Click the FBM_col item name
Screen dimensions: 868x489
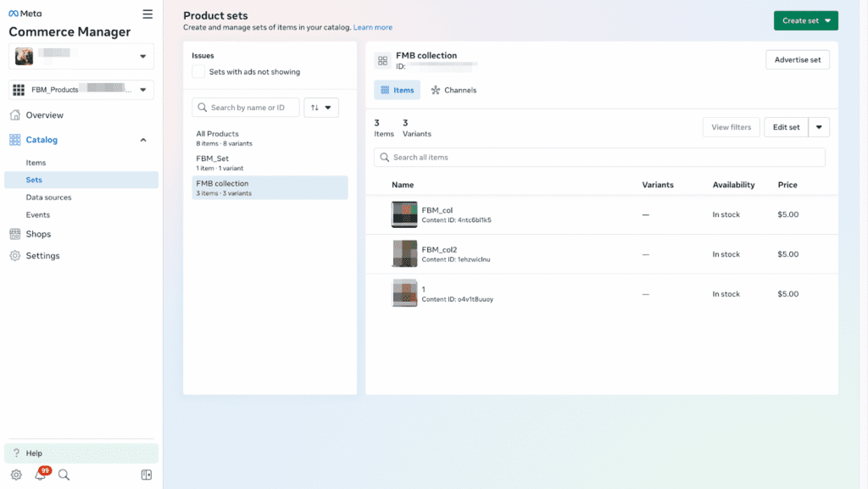[437, 210]
